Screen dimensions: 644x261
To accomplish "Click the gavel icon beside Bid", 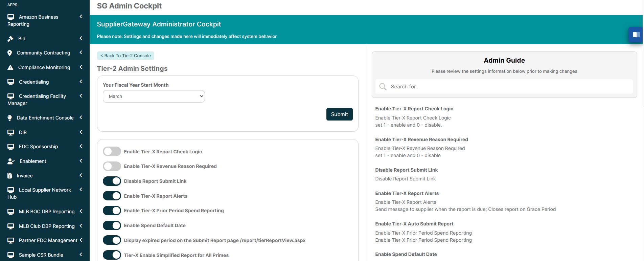I will [x=10, y=39].
